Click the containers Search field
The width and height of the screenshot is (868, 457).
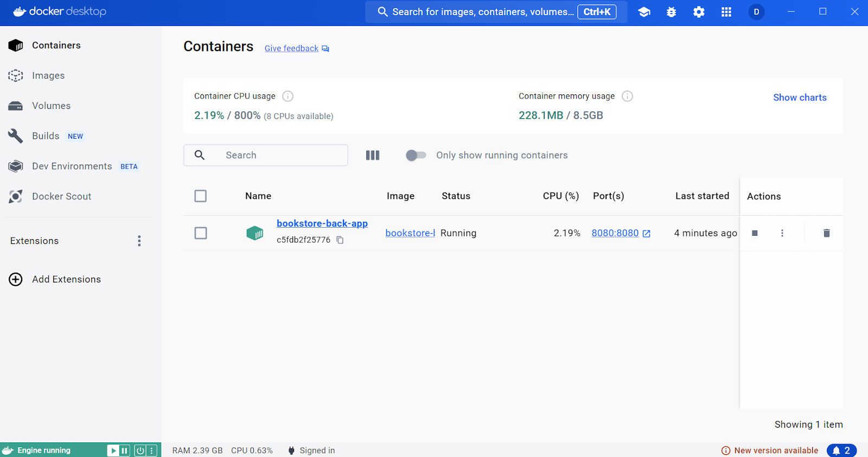(x=266, y=155)
